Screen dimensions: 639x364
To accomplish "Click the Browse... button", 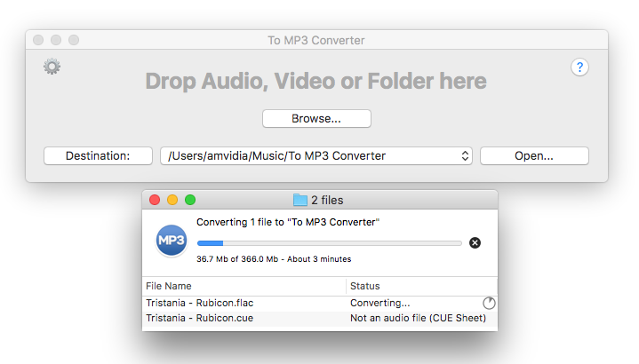I will (x=316, y=118).
